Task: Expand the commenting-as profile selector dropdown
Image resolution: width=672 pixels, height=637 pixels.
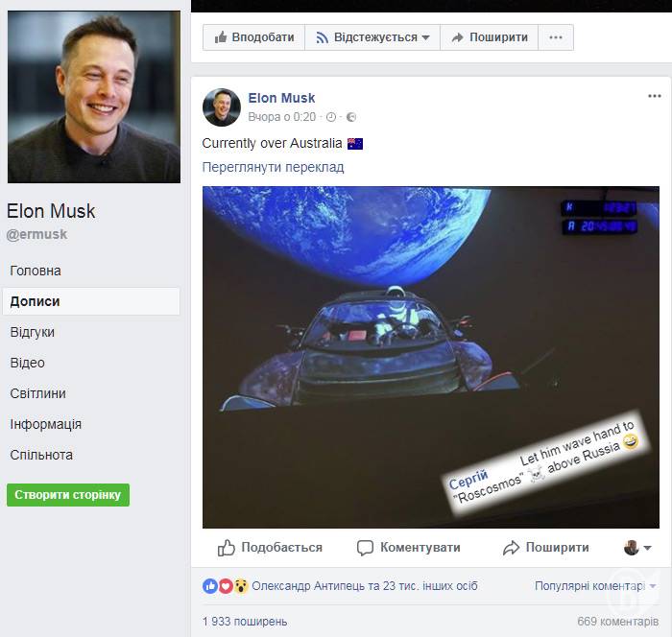Action: 637,548
